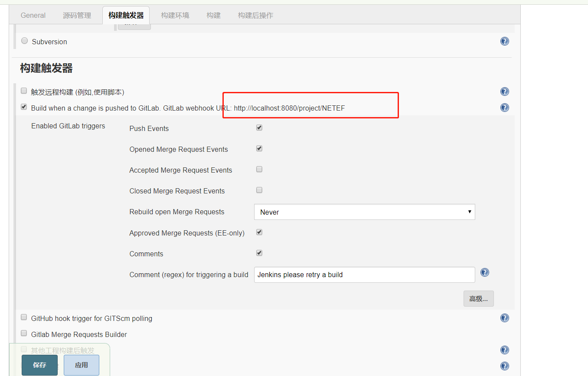Enable 触发远程构建 checkbox
Screen dimensions: 588x376
(x=24, y=91)
